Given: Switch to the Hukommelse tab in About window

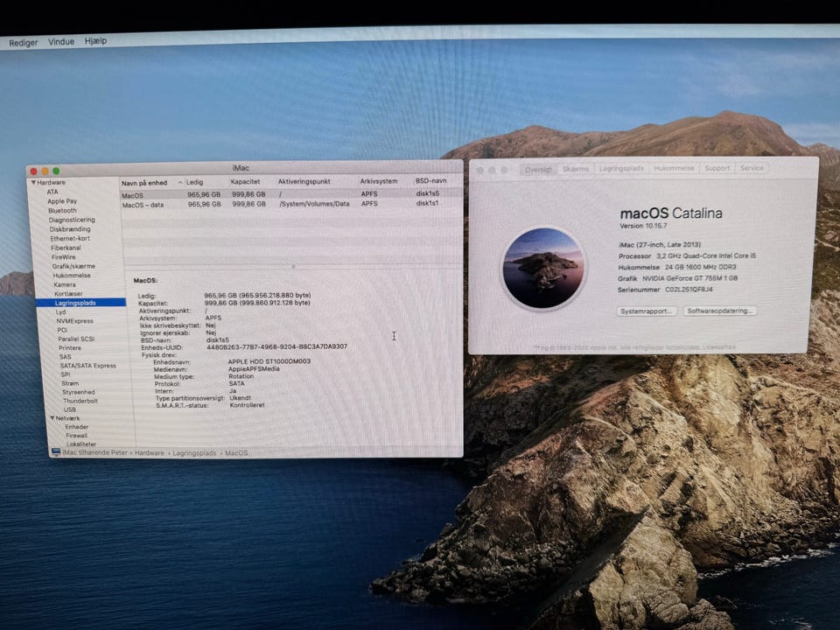Looking at the screenshot, I should click(674, 168).
